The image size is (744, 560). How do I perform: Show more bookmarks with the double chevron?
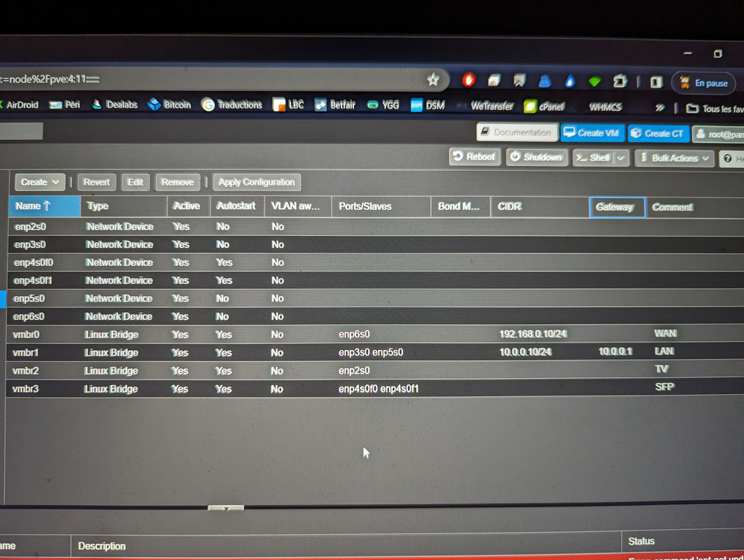tap(659, 108)
